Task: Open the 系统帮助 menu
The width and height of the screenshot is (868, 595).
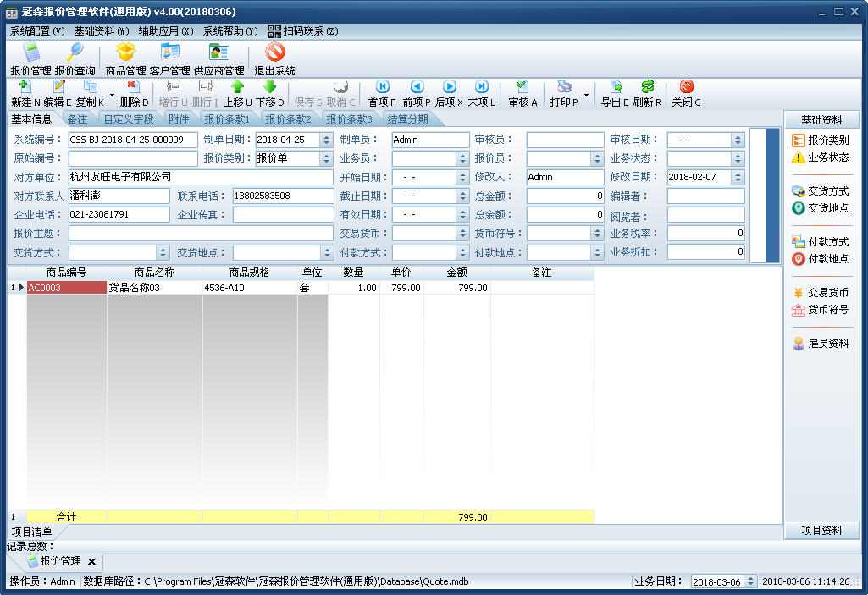Action: click(x=230, y=31)
